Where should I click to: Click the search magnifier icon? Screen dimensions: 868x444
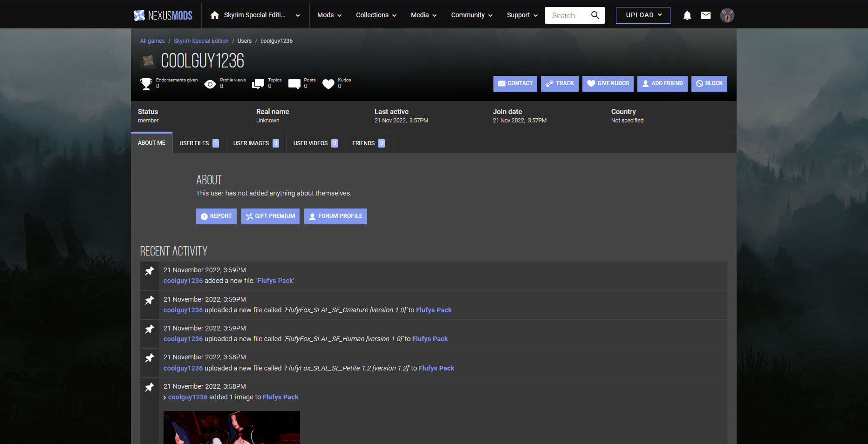coord(595,15)
